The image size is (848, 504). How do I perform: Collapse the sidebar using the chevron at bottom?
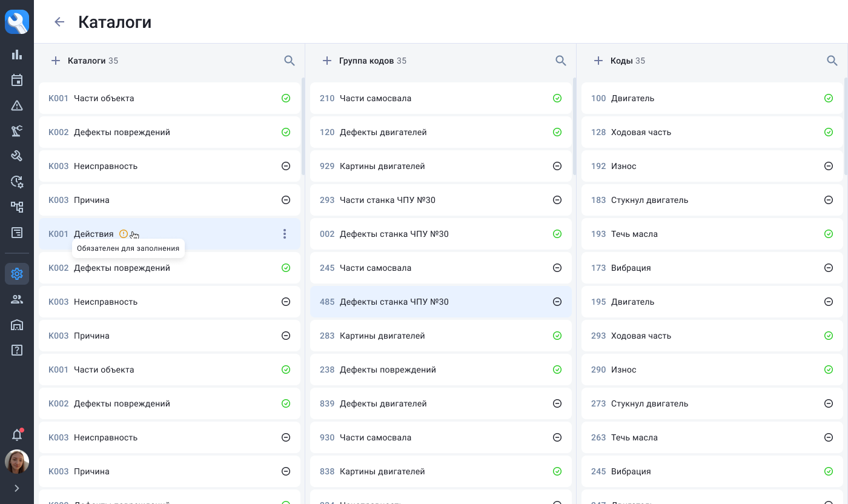(x=16, y=488)
